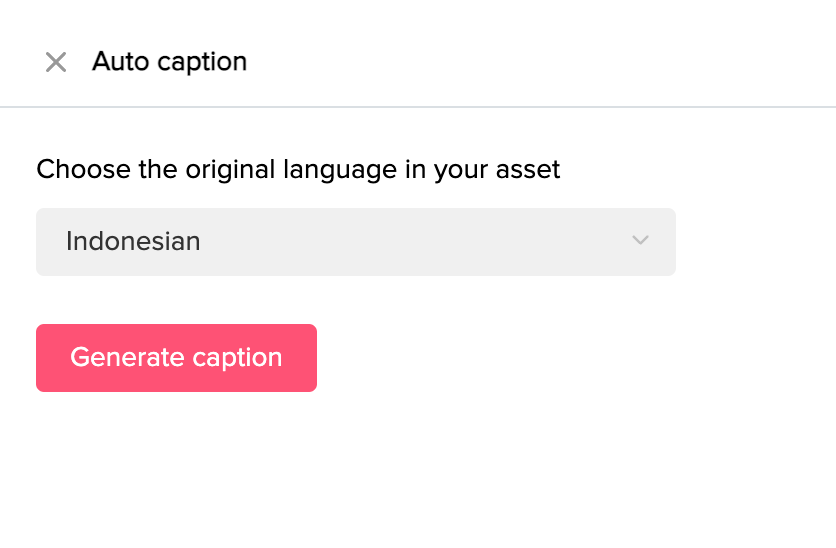Start generating captions for the asset
Viewport: 836px width, 548px height.
tap(176, 358)
